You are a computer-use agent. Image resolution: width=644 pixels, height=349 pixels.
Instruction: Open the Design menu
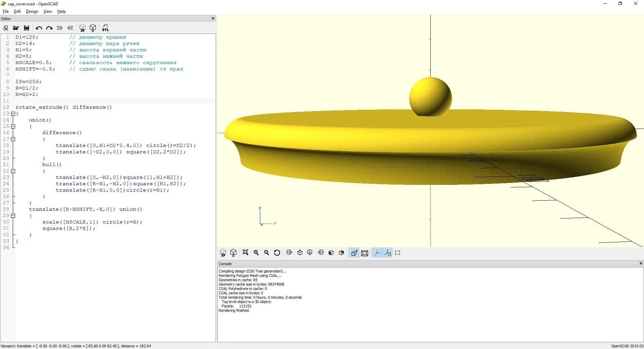point(32,11)
